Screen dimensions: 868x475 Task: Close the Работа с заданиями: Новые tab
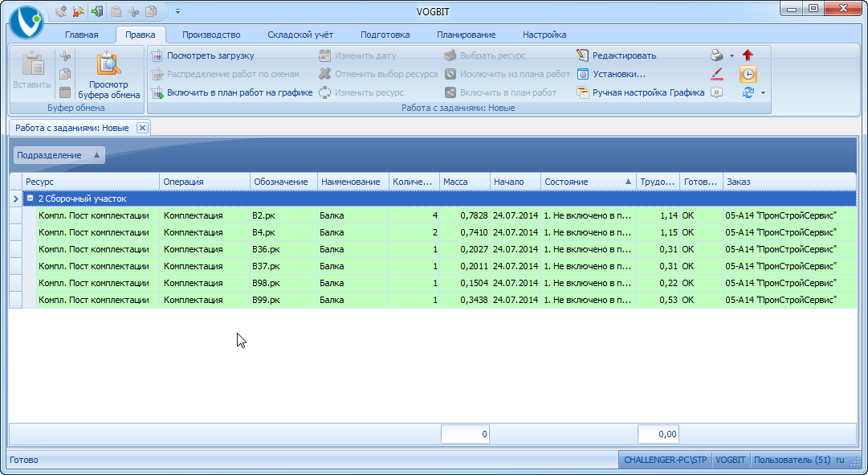142,128
